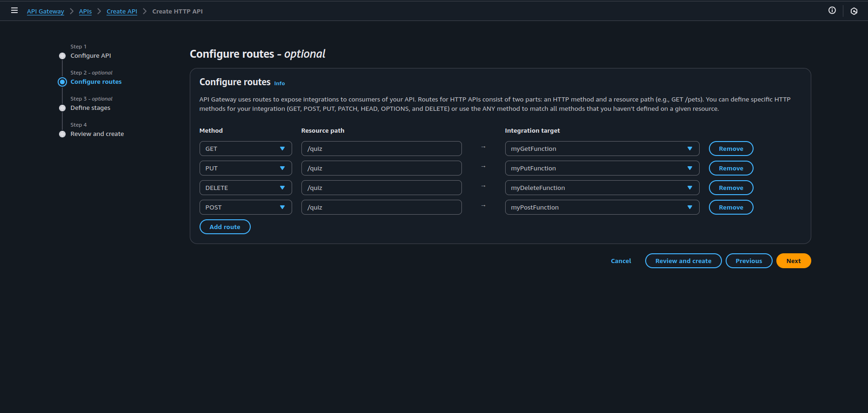Click the hexagon settings icon at top right

click(x=854, y=11)
